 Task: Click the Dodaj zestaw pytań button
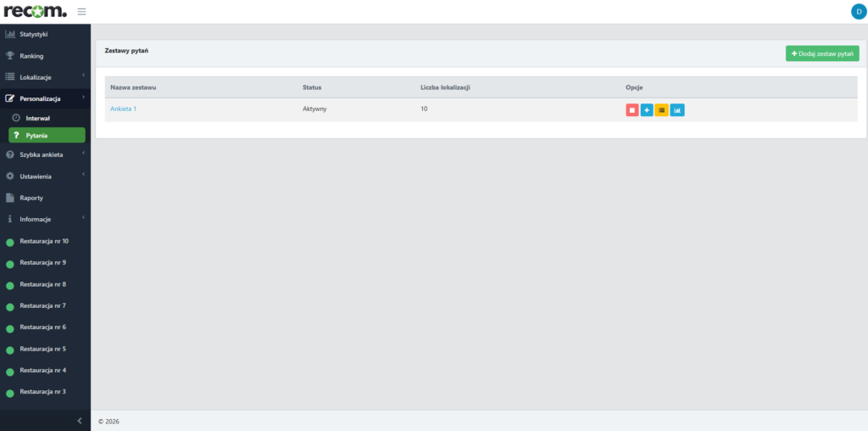(822, 53)
